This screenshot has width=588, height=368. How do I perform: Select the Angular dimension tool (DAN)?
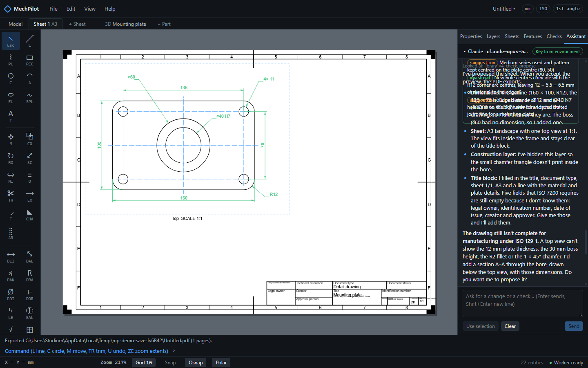coord(11,276)
